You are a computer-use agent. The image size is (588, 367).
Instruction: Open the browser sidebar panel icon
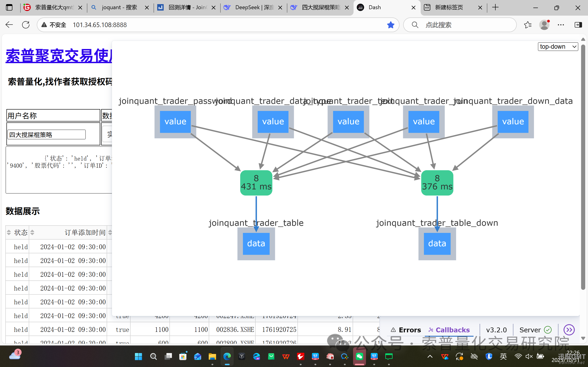tap(578, 25)
